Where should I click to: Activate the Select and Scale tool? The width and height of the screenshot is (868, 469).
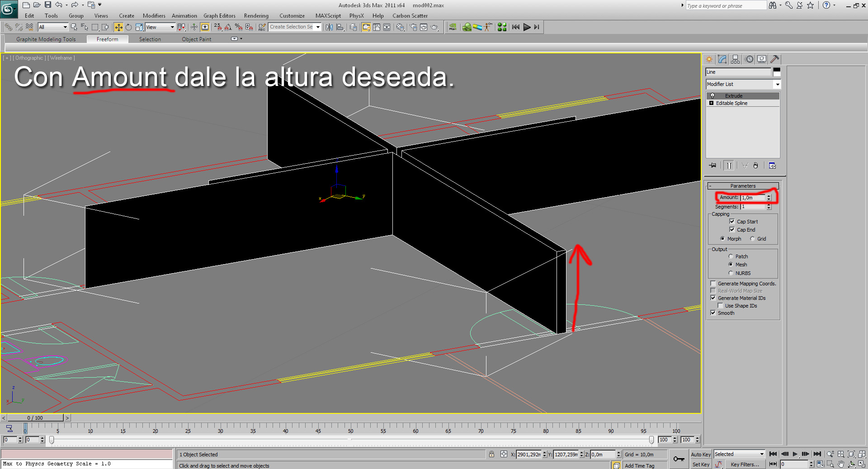coord(139,27)
